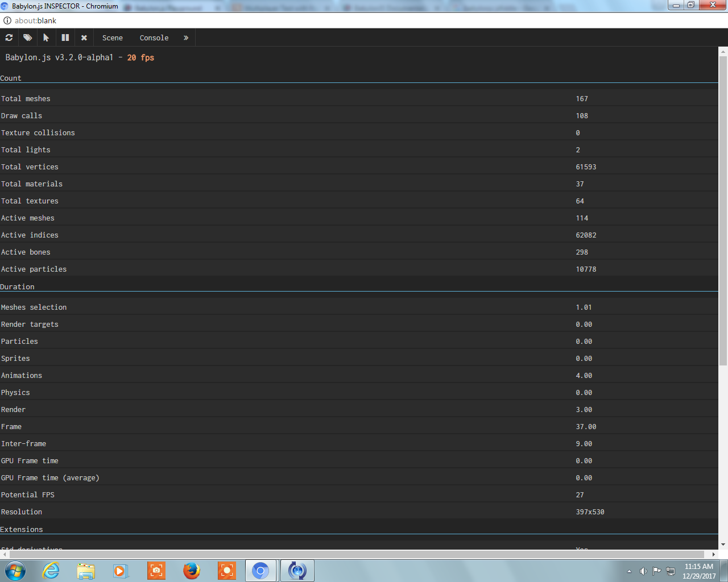Select the Total meshes row label
Viewport: 728px width, 582px height.
[26, 99]
